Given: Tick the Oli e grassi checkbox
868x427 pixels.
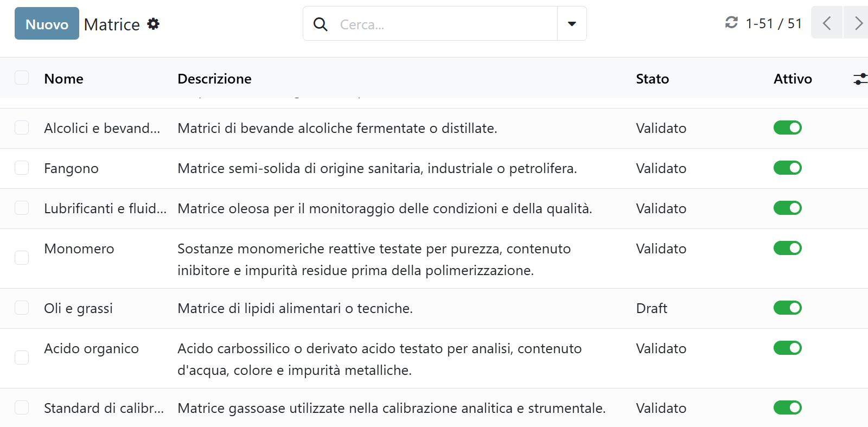Looking at the screenshot, I should pos(22,308).
